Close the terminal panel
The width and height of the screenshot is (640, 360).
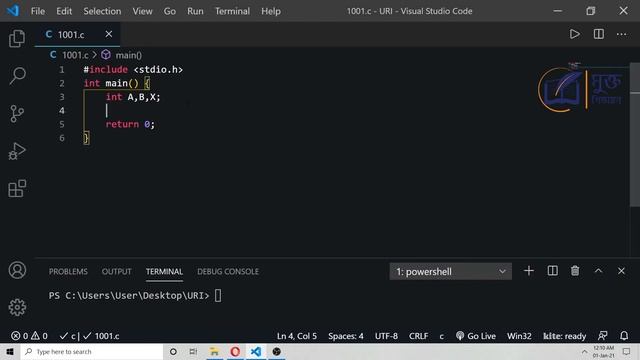[x=621, y=271]
